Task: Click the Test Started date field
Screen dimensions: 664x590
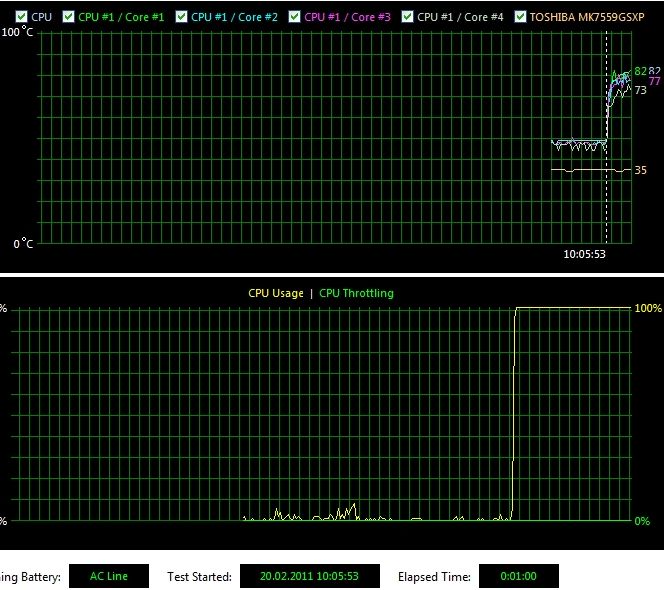Action: point(308,577)
